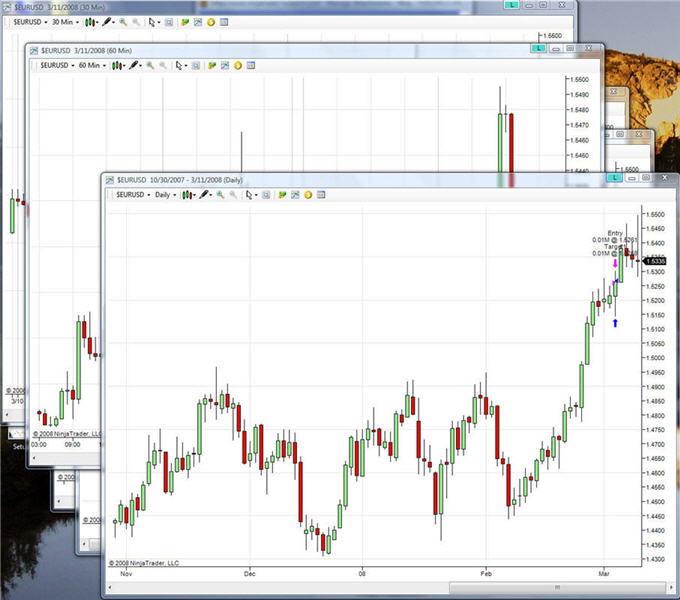Screen dimensions: 680x600
Task: Click green flag icon in 60 Min toolbar
Action: [x=212, y=65]
